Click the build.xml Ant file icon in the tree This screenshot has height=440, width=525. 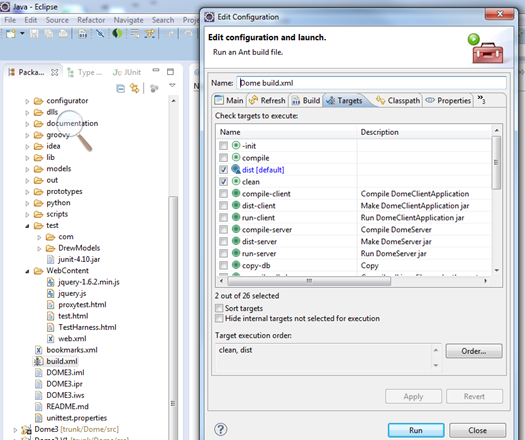tap(39, 361)
